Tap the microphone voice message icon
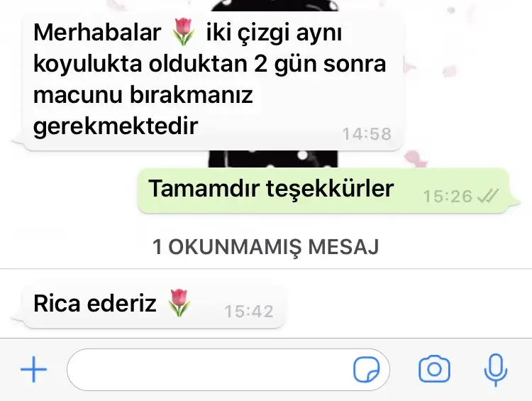Viewport: 532px width, 401px height. pyautogui.click(x=495, y=370)
